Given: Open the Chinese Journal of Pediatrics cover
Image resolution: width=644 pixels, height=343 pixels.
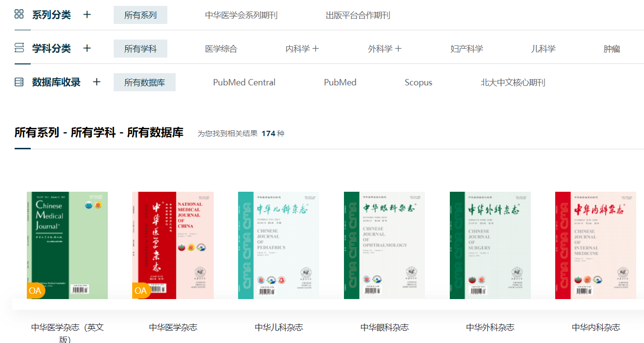Looking at the screenshot, I should tap(279, 245).
